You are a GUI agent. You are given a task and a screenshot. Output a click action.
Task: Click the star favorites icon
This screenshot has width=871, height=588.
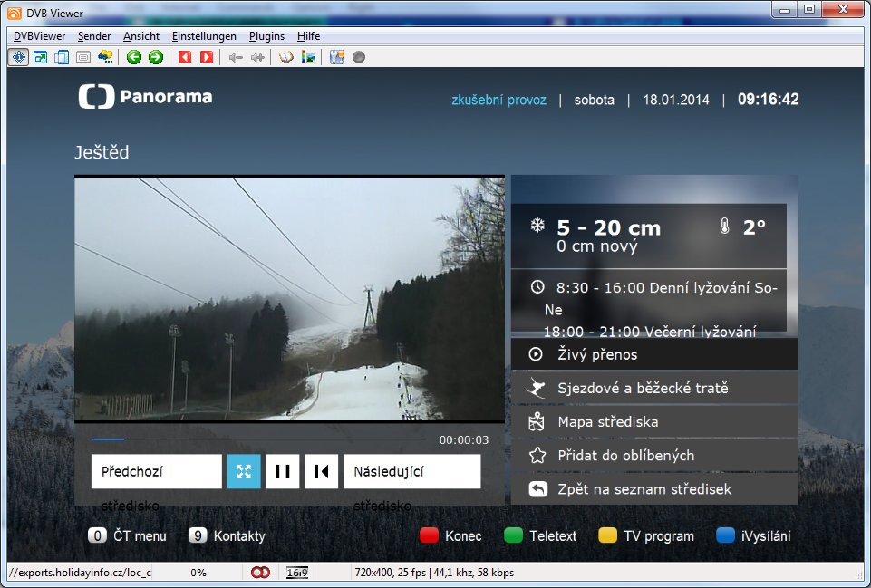coord(537,456)
